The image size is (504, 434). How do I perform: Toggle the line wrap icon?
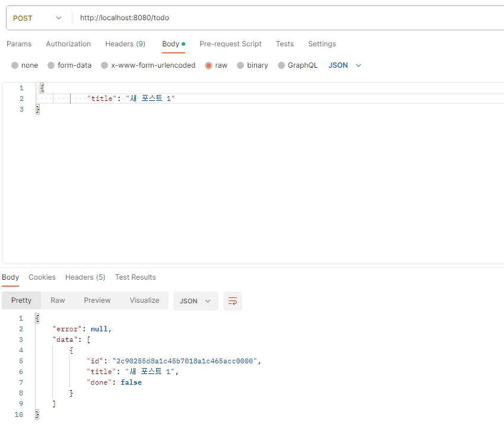tap(232, 301)
